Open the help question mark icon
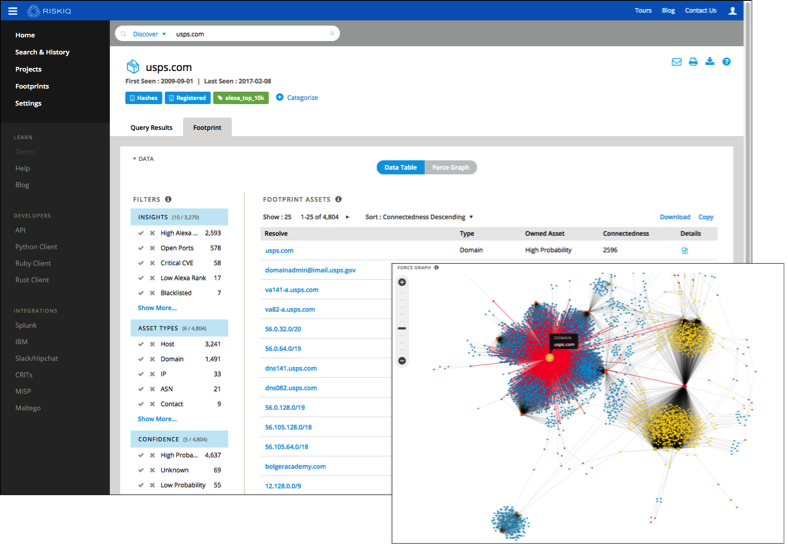The width and height of the screenshot is (788, 546). click(726, 62)
